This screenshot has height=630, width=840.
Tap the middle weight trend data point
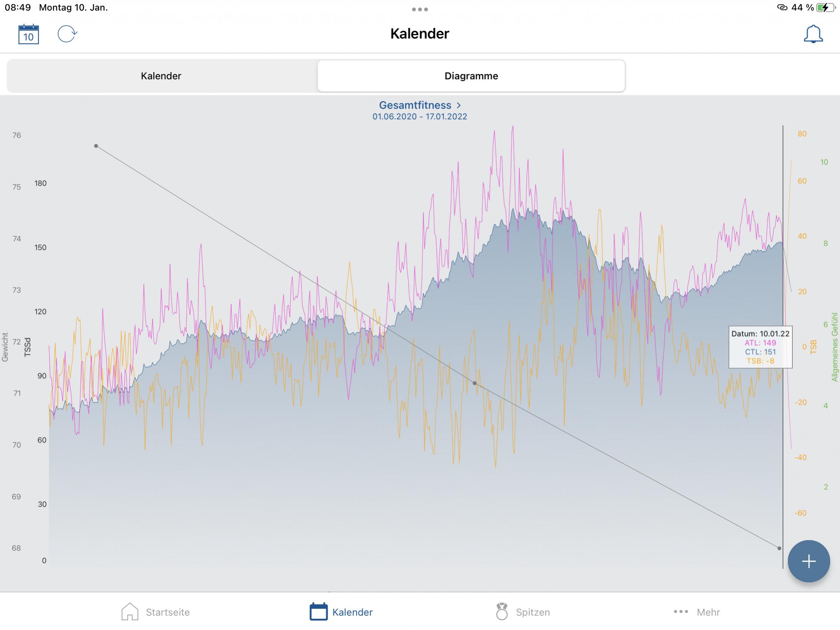[x=474, y=383]
